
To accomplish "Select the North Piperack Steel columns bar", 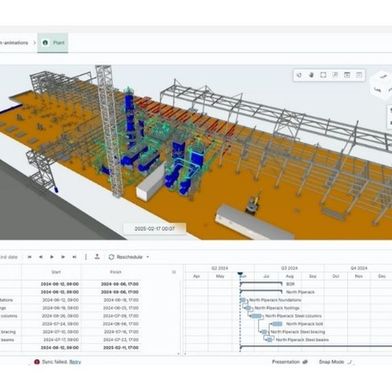I will tap(256, 316).
